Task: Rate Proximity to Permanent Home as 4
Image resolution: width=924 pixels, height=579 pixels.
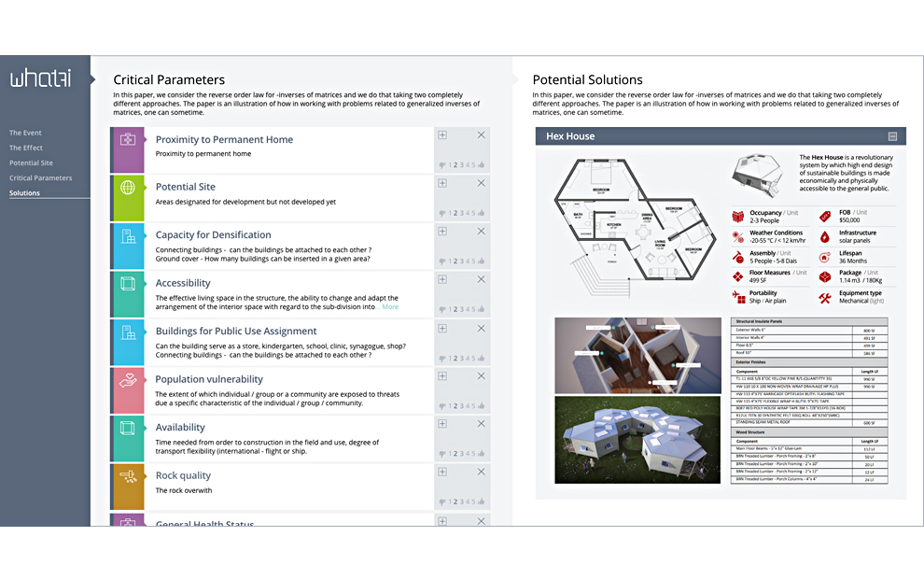Action: 468,165
